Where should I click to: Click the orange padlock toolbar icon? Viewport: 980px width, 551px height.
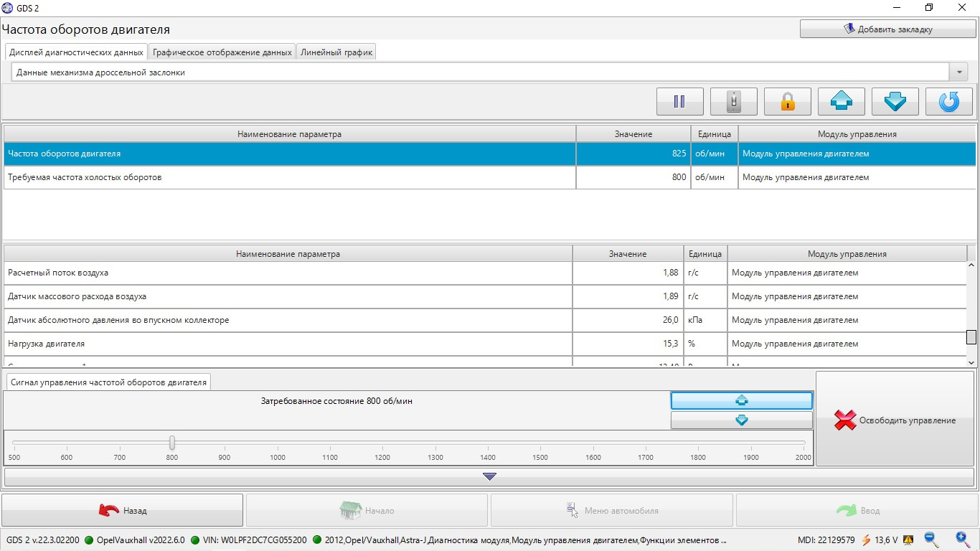(787, 102)
